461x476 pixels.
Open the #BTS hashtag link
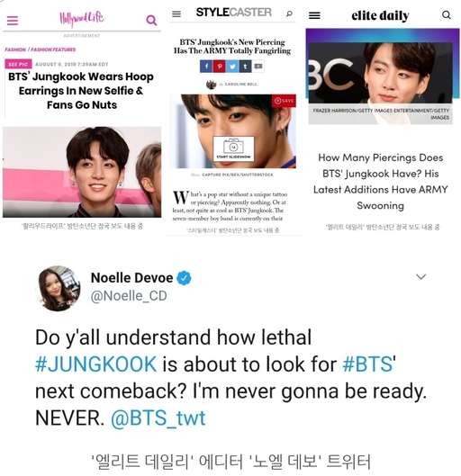(367, 364)
